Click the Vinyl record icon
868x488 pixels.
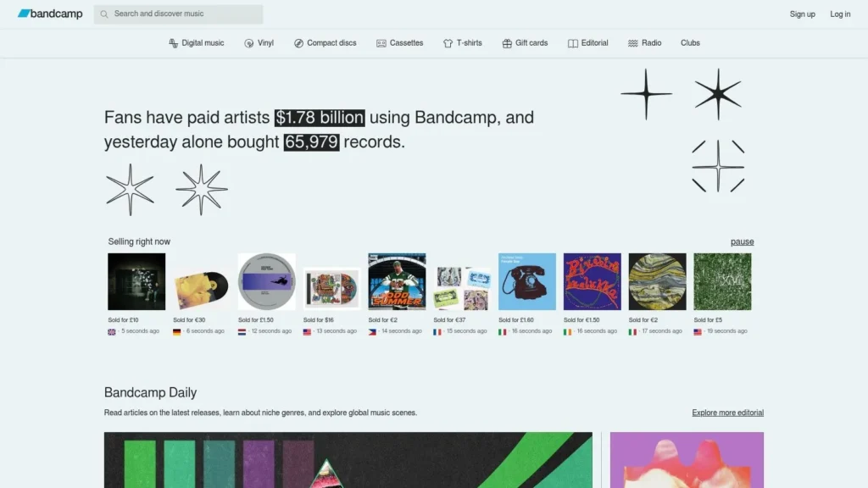249,43
